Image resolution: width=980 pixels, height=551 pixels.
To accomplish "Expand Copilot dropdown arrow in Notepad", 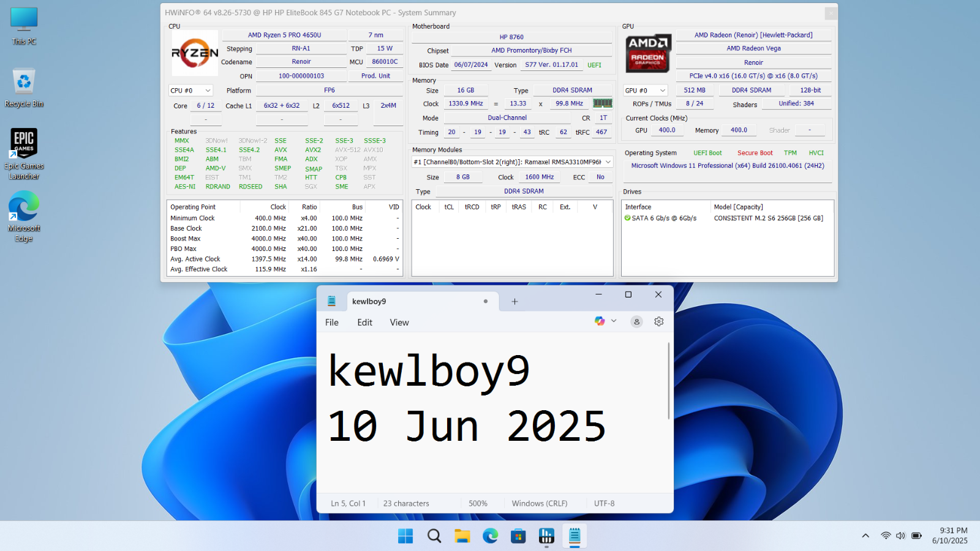I will [614, 321].
